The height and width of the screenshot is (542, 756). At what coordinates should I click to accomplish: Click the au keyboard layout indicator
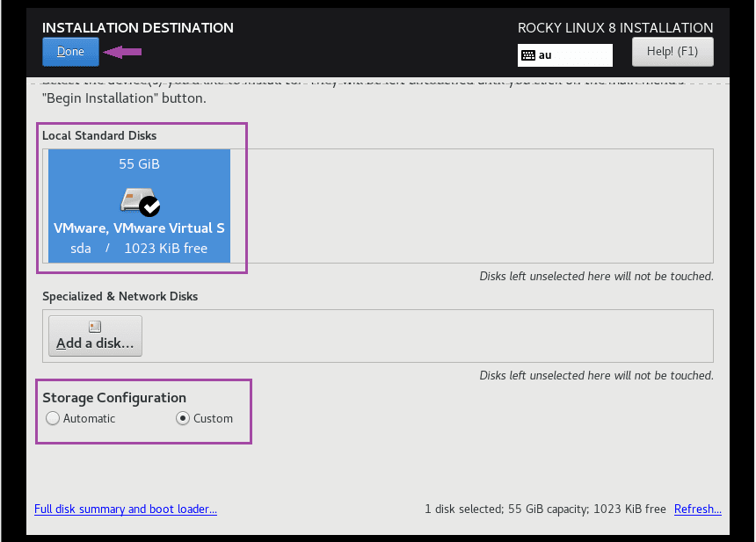tap(565, 55)
